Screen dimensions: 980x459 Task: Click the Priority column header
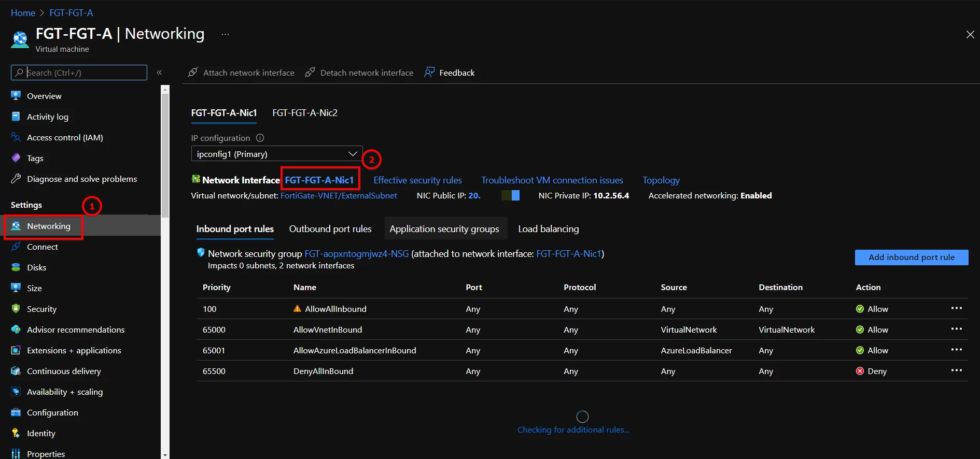pyautogui.click(x=217, y=288)
